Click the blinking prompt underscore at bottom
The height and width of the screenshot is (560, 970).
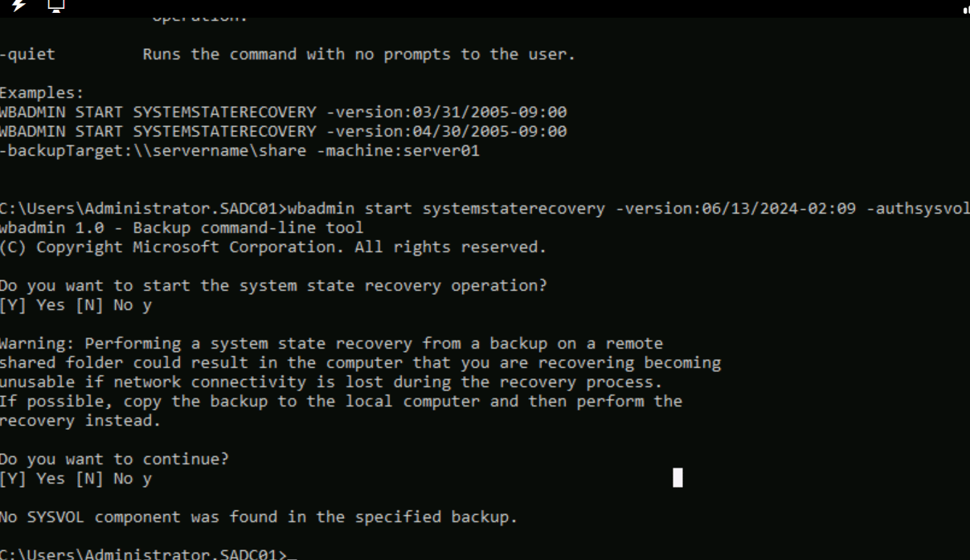[x=292, y=555]
